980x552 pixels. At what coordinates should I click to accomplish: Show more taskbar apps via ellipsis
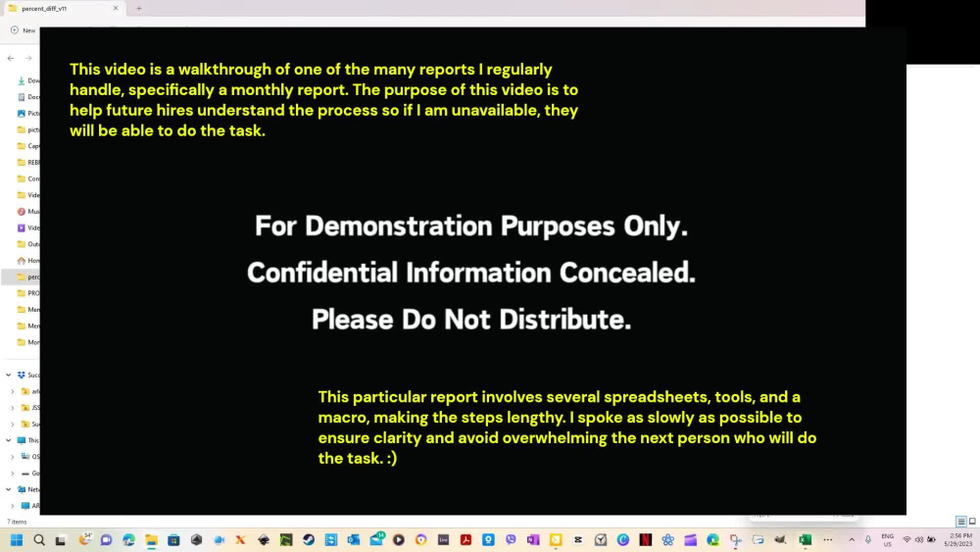[827, 540]
